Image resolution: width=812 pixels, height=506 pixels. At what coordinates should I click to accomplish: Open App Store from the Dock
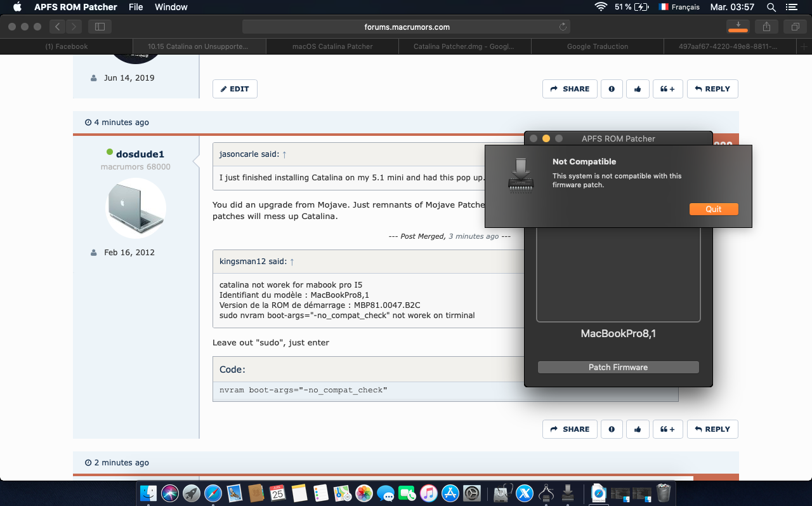(x=450, y=493)
